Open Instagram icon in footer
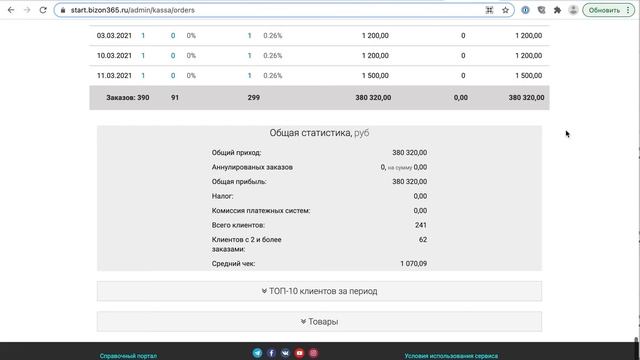This screenshot has width=640, height=360. pyautogui.click(x=313, y=353)
